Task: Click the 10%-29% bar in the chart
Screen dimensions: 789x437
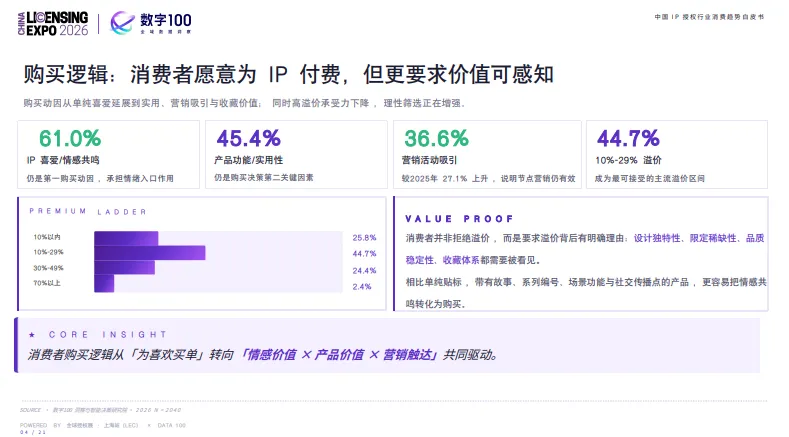Action: [x=150, y=253]
